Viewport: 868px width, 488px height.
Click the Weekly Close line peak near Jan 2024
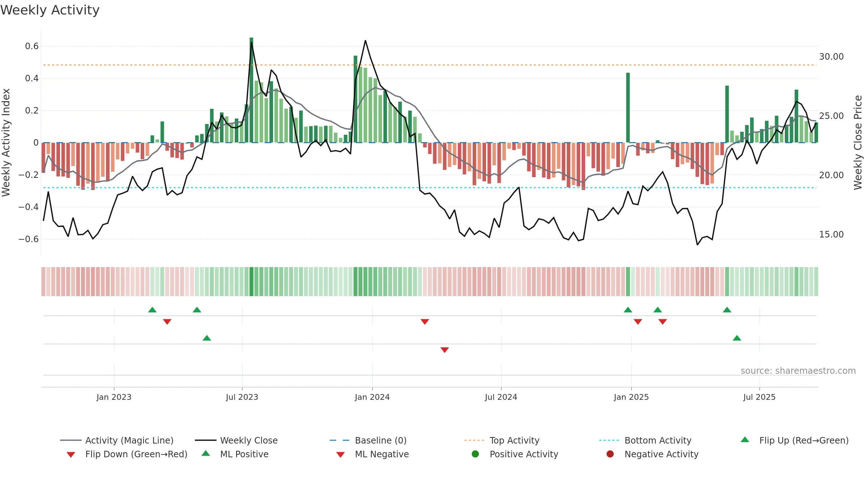click(365, 41)
